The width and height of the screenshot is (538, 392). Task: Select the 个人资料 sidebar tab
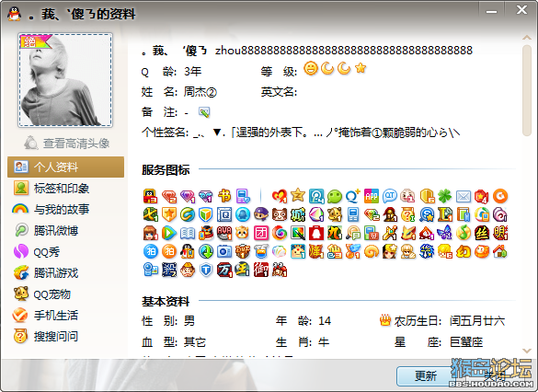[x=65, y=167]
